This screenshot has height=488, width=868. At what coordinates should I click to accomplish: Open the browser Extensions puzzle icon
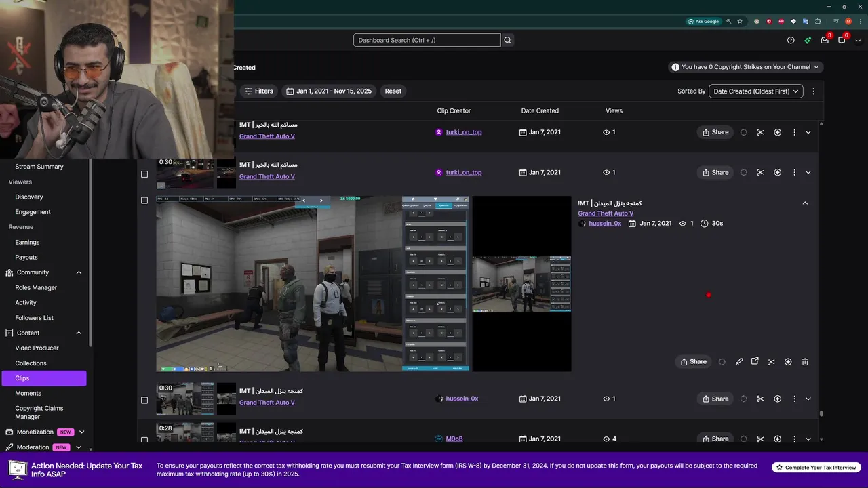point(818,21)
